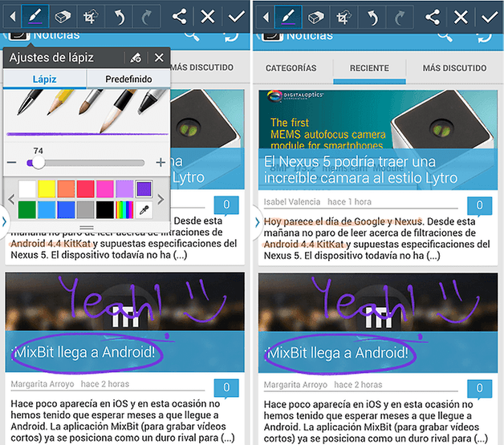Expand side panel chevron on right screen edge
The image size is (504, 445).
click(258, 222)
